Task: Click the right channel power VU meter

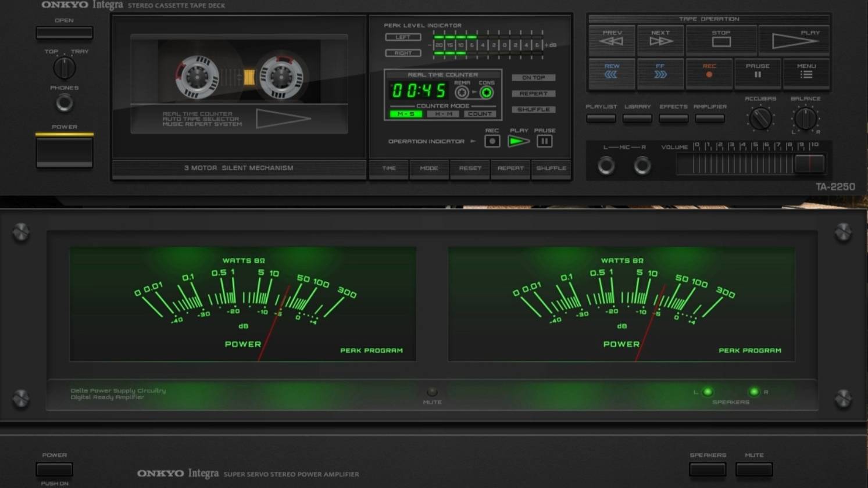Action: (621, 304)
